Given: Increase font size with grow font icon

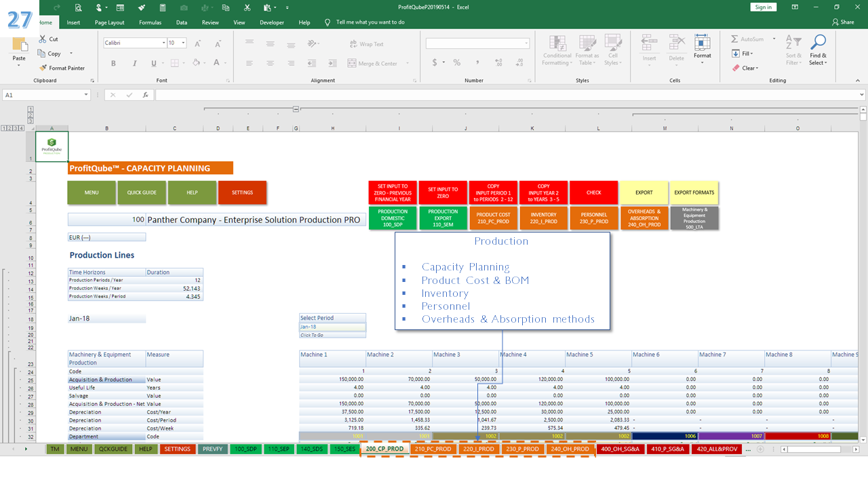Looking at the screenshot, I should pos(198,43).
